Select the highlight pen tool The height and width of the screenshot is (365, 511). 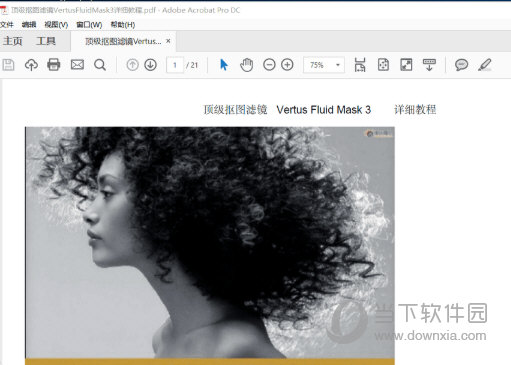point(484,65)
